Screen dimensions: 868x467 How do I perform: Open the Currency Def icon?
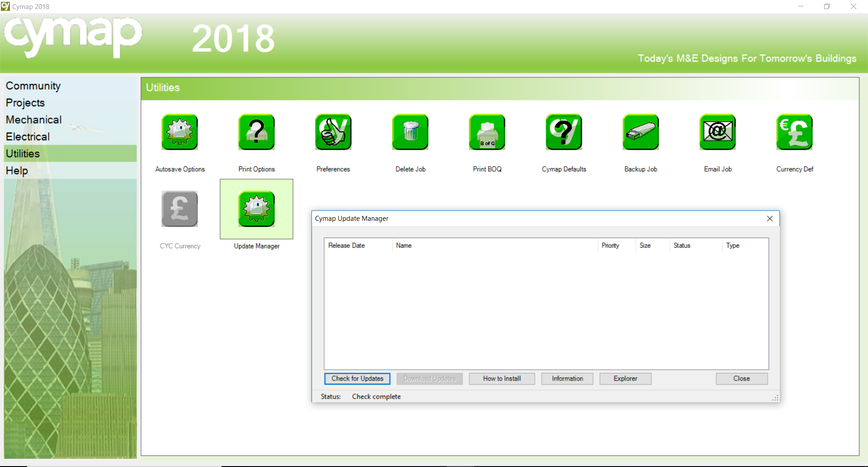(x=794, y=132)
